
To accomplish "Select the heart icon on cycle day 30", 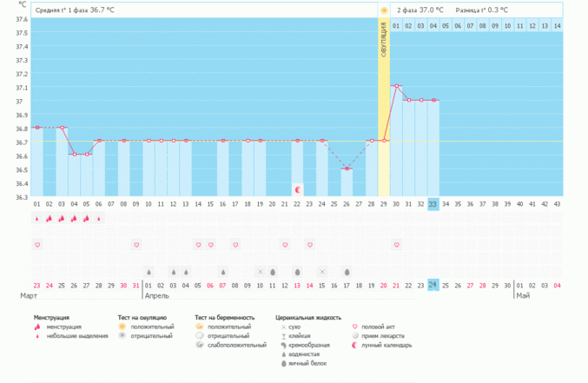I will click(396, 245).
